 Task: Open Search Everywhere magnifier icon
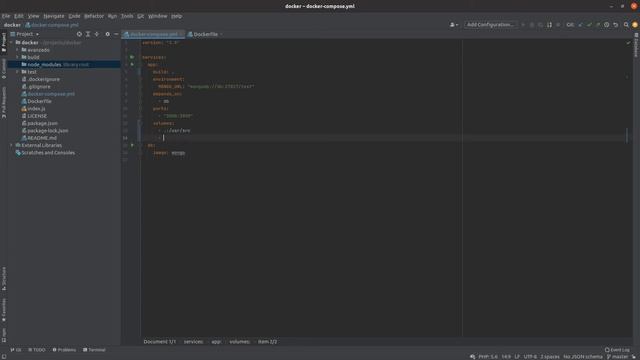point(626,25)
